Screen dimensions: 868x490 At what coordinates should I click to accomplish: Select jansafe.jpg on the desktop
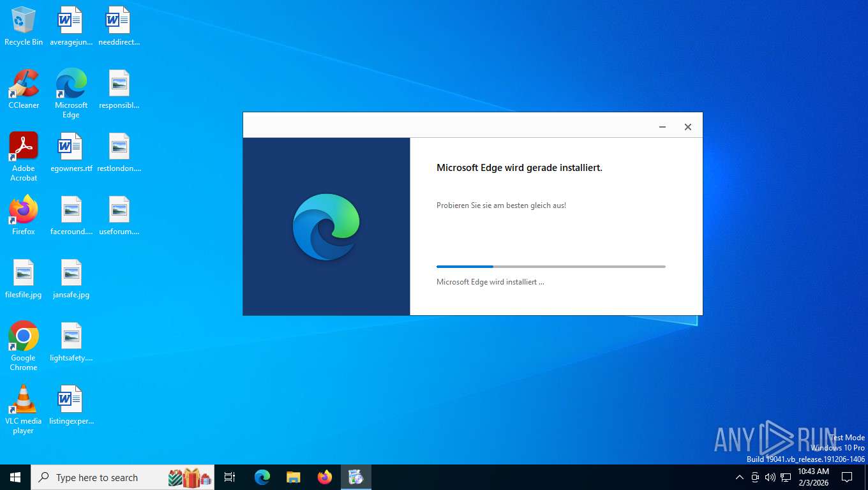(71, 279)
